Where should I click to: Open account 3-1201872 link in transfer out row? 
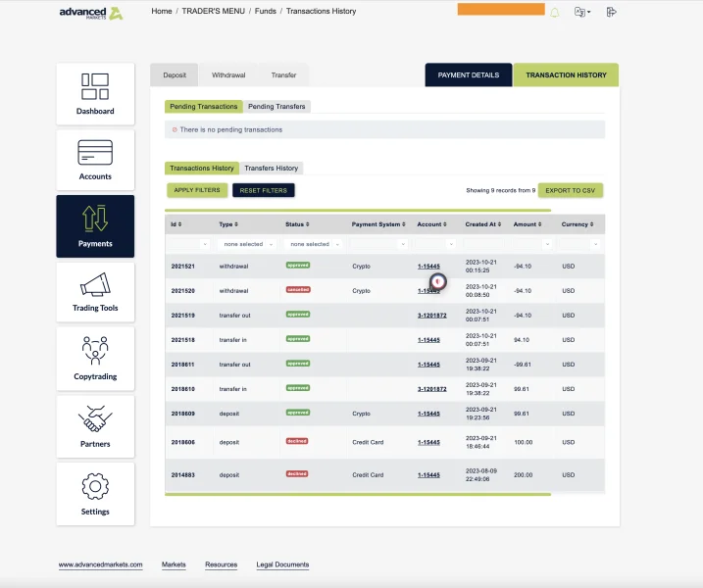pos(431,316)
